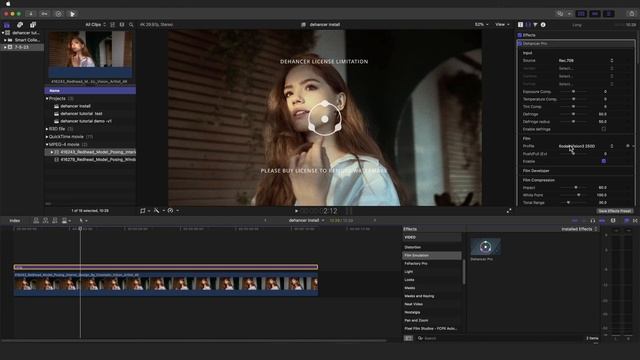Select the 7-5-23 event
This screenshot has width=640, height=360.
point(22,47)
